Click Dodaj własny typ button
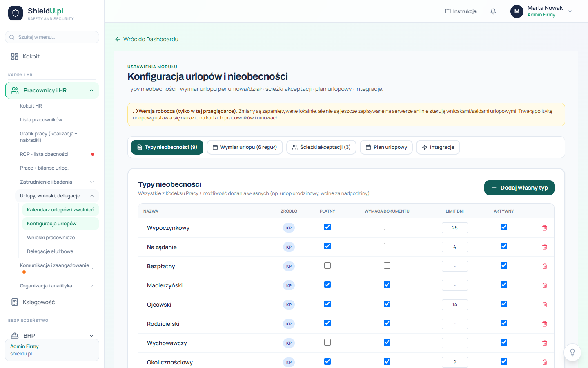Screen dimensions: 588x368 click(x=519, y=188)
